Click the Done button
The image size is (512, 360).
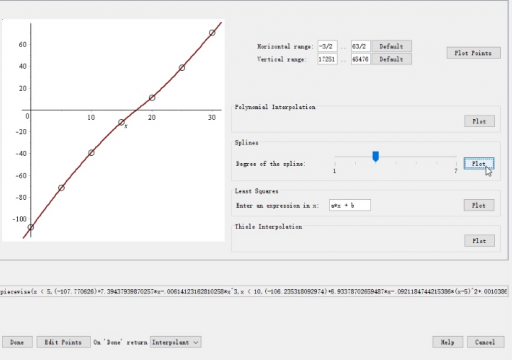[17, 342]
